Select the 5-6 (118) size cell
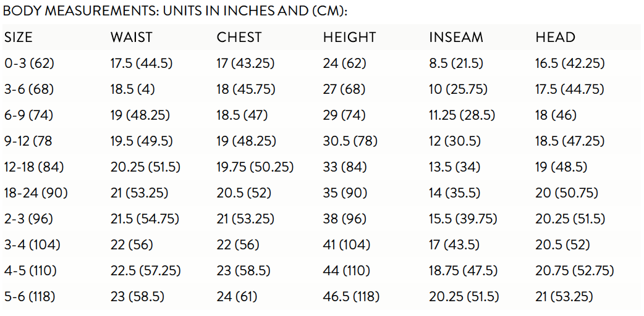This screenshot has width=644, height=316. [x=30, y=296]
